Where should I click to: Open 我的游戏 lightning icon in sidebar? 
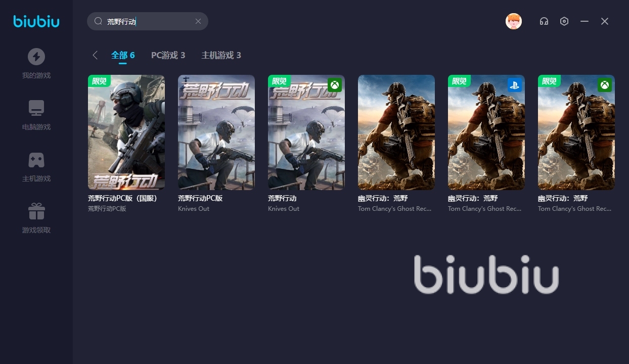[x=36, y=57]
